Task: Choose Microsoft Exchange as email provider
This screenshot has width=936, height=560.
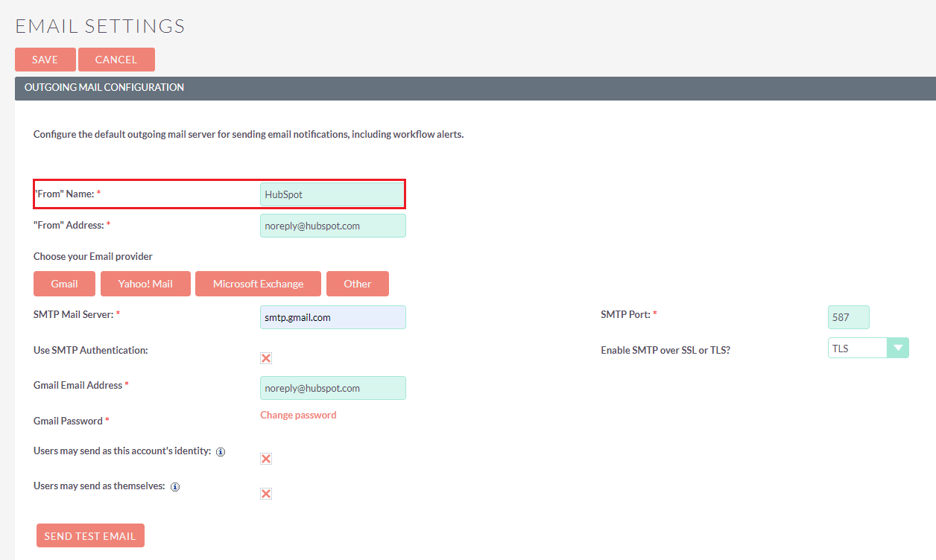Action: coord(258,284)
